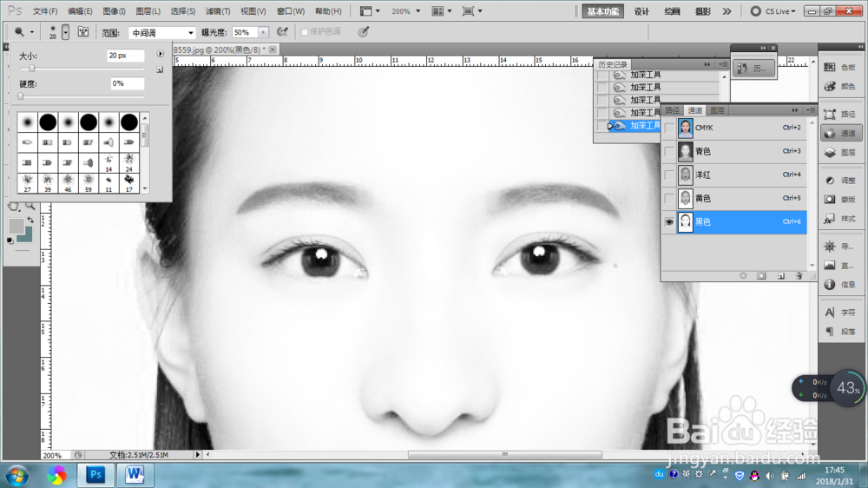Image resolution: width=868 pixels, height=488 pixels.
Task: Switch to the 图层 tab in the panel
Action: click(718, 110)
